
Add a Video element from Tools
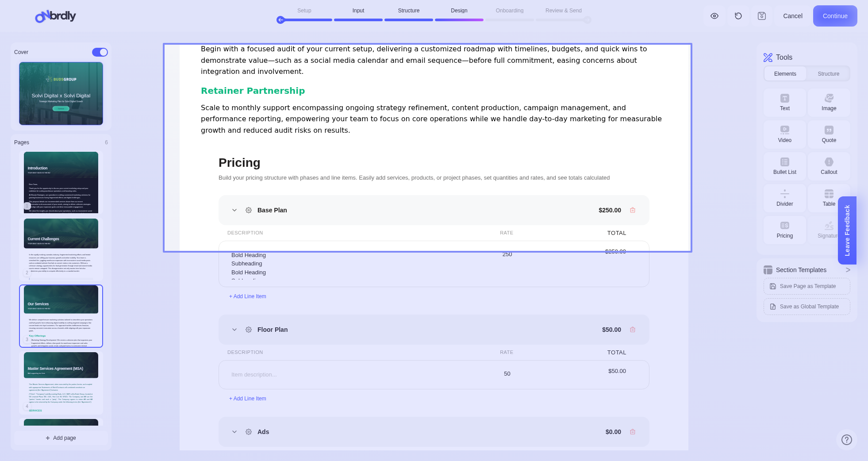click(784, 134)
